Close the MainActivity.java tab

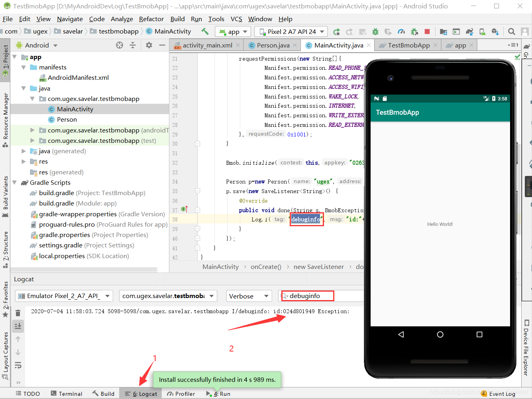click(x=369, y=45)
